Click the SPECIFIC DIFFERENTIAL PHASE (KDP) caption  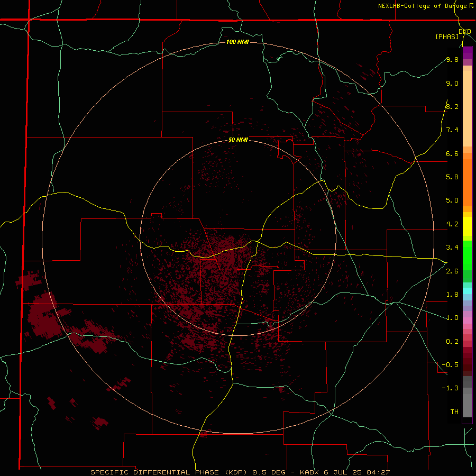point(170,472)
